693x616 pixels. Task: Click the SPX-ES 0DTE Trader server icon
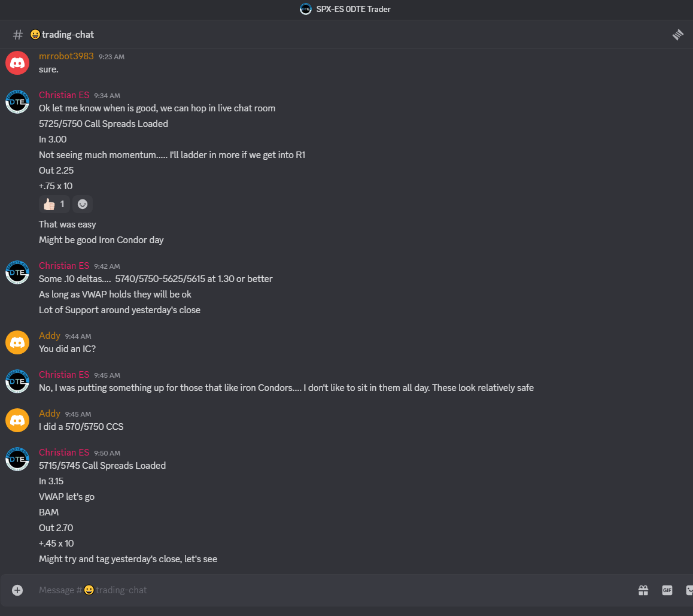305,9
